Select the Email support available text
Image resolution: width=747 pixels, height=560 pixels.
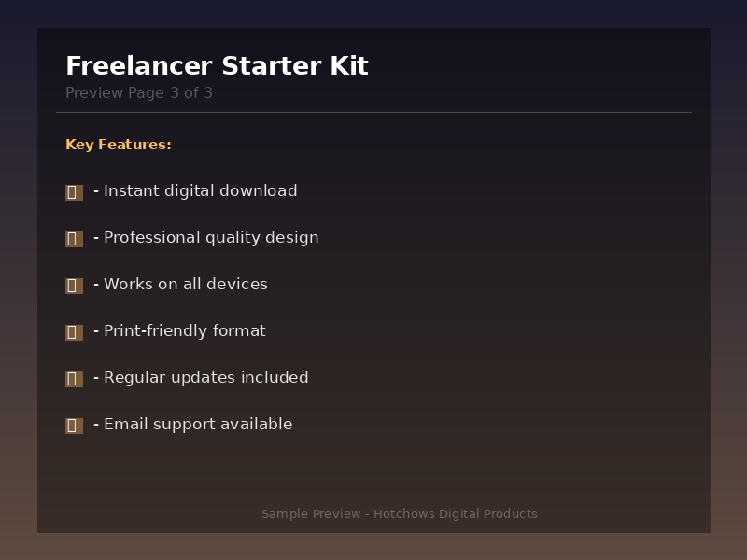(197, 425)
